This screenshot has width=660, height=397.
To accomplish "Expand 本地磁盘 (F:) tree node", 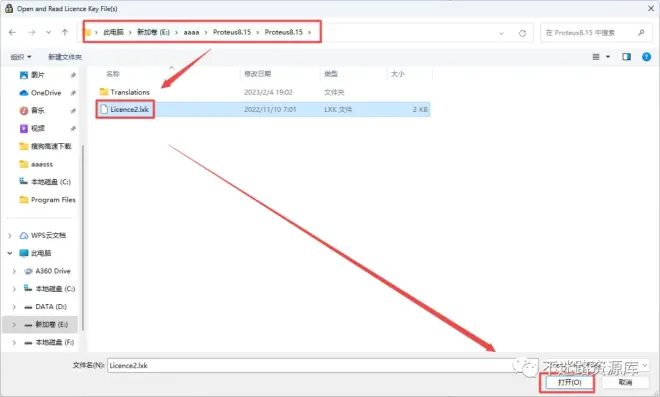I will (x=14, y=342).
